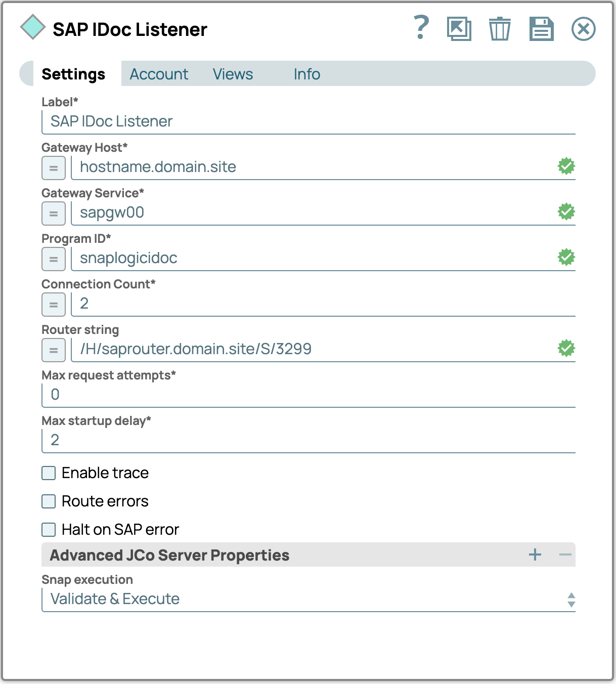Remove an Advanced JCo Server Property row
Screen dimensions: 616x684
pos(565,555)
